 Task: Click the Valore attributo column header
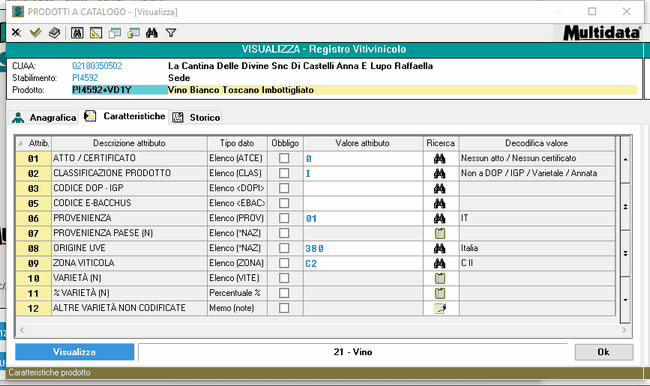point(363,143)
